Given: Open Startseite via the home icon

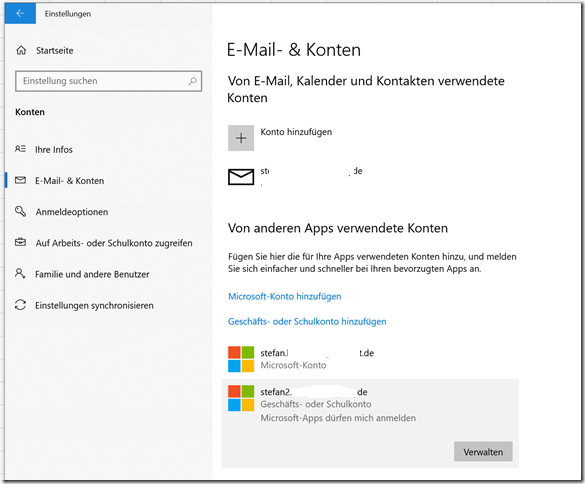Looking at the screenshot, I should click(x=21, y=50).
